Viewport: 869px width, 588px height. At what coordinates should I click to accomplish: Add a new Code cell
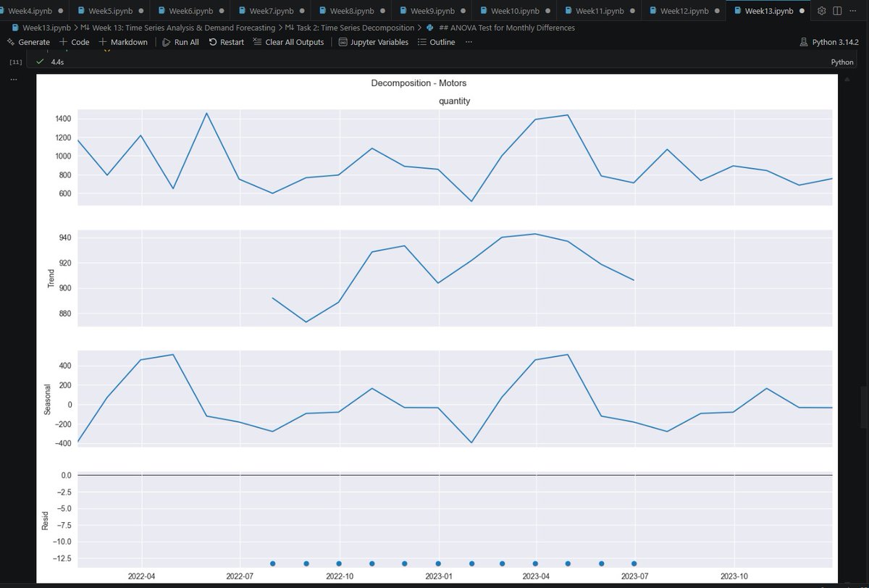point(74,42)
